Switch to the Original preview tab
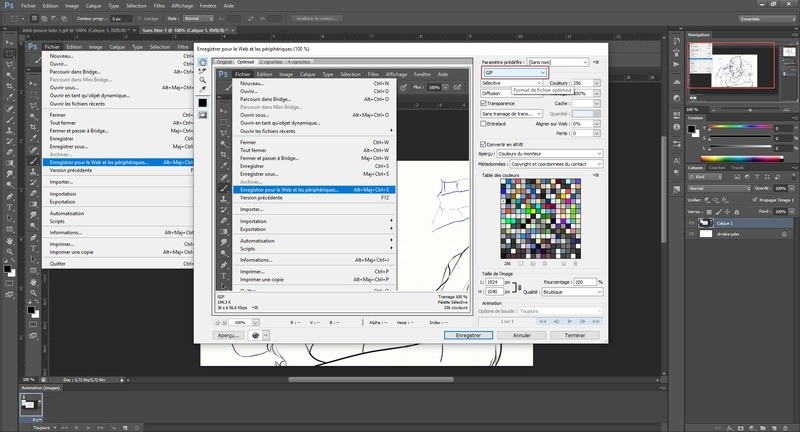 pyautogui.click(x=224, y=62)
